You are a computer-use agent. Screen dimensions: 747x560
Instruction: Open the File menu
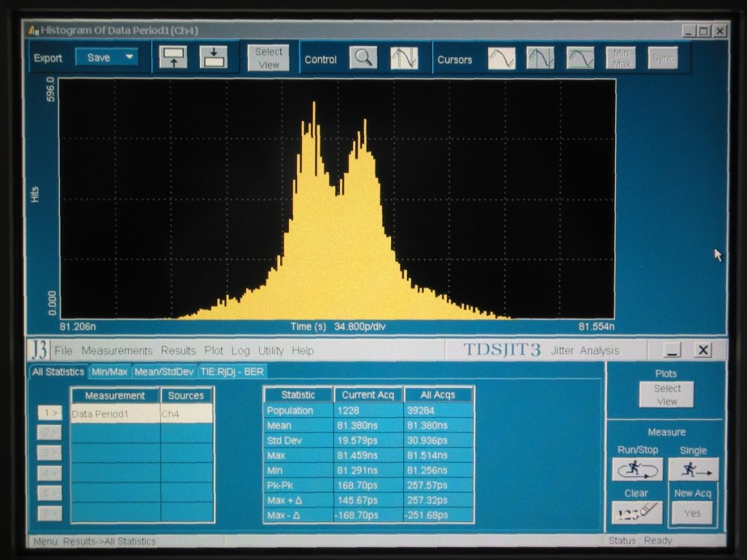(x=63, y=351)
